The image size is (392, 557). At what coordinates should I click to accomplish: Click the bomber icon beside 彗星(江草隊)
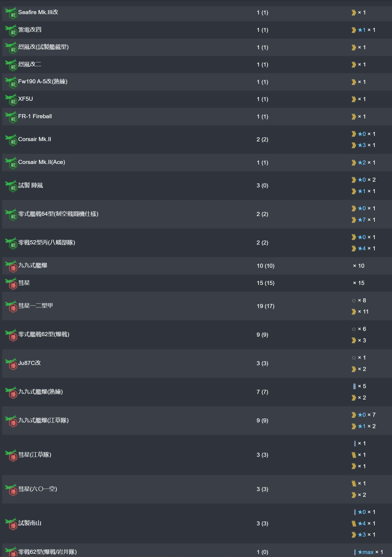pos(11,455)
